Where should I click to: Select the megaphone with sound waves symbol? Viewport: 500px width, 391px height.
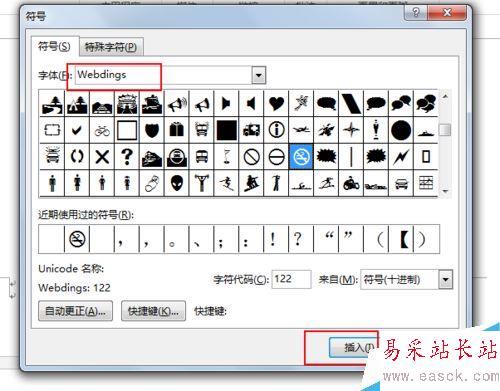177,103
